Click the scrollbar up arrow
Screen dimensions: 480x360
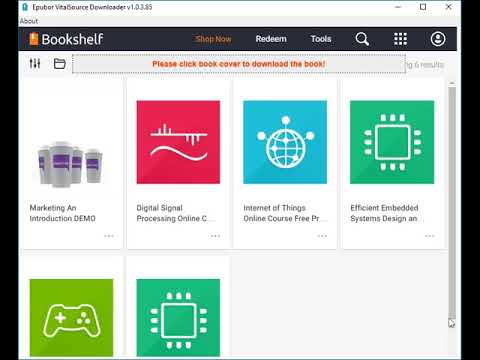(x=452, y=83)
